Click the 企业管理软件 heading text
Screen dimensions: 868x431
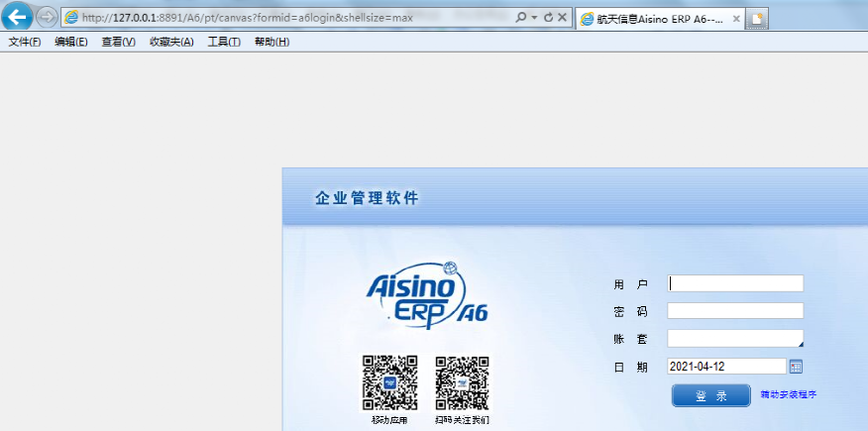tap(367, 198)
